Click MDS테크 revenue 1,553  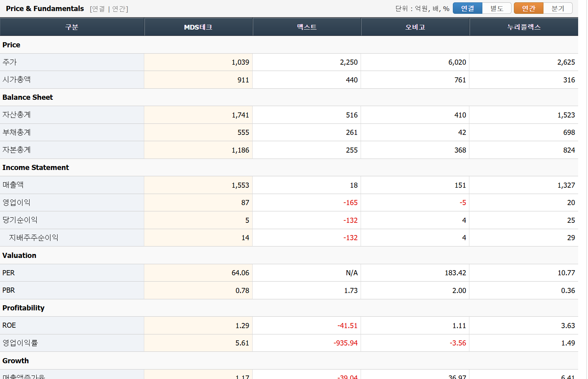click(x=240, y=185)
